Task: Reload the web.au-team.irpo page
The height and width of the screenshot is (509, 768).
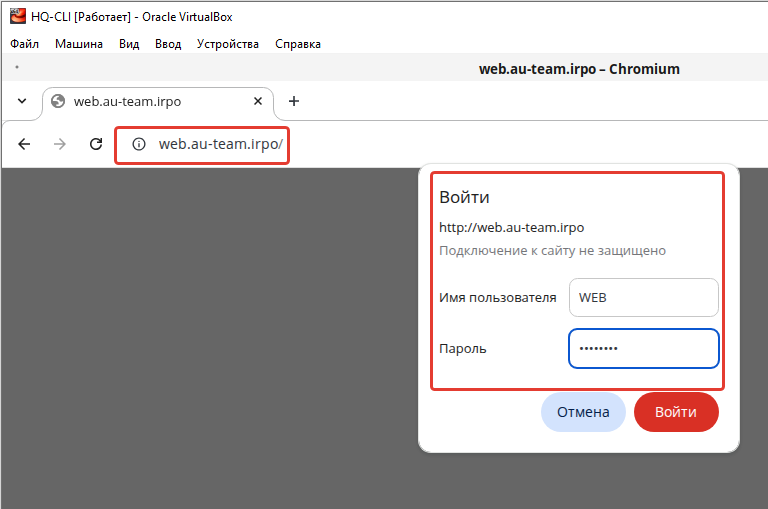Action: (96, 144)
